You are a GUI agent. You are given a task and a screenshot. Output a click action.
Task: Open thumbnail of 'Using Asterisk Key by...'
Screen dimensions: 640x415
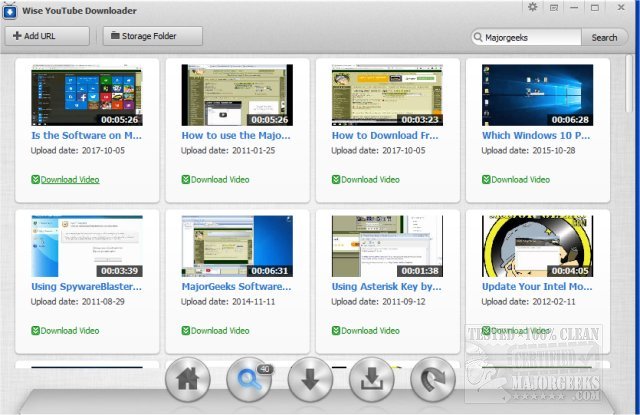click(387, 246)
